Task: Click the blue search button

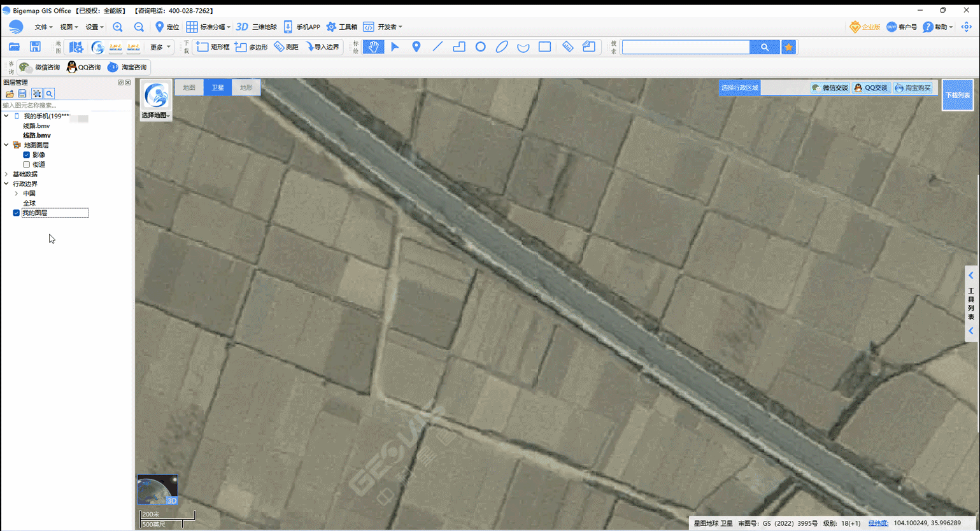Action: coord(765,47)
